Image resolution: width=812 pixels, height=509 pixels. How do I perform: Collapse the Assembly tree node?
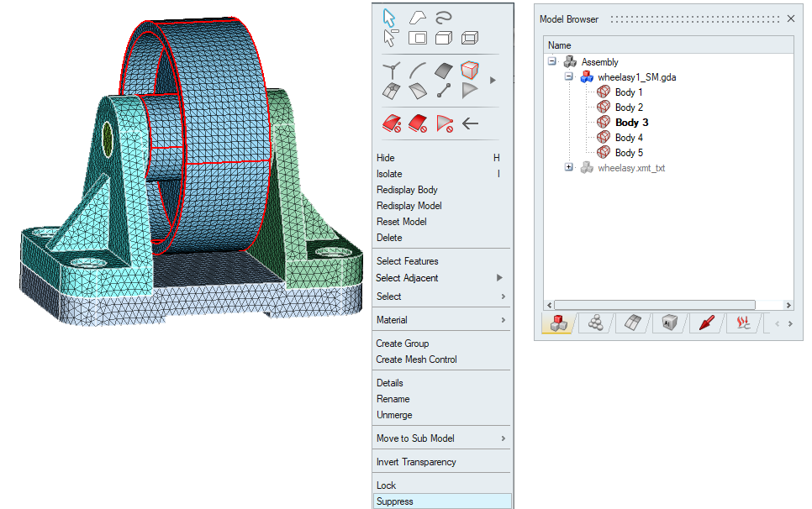(552, 61)
